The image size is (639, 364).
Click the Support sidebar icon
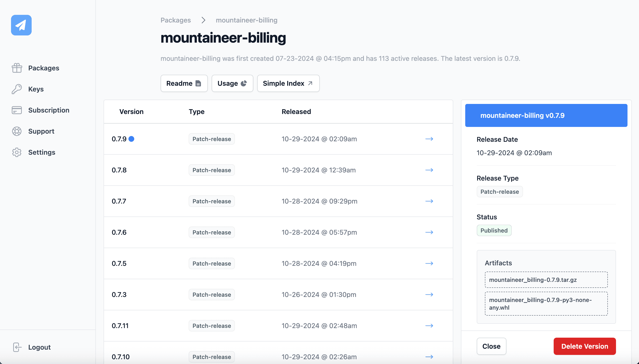17,131
